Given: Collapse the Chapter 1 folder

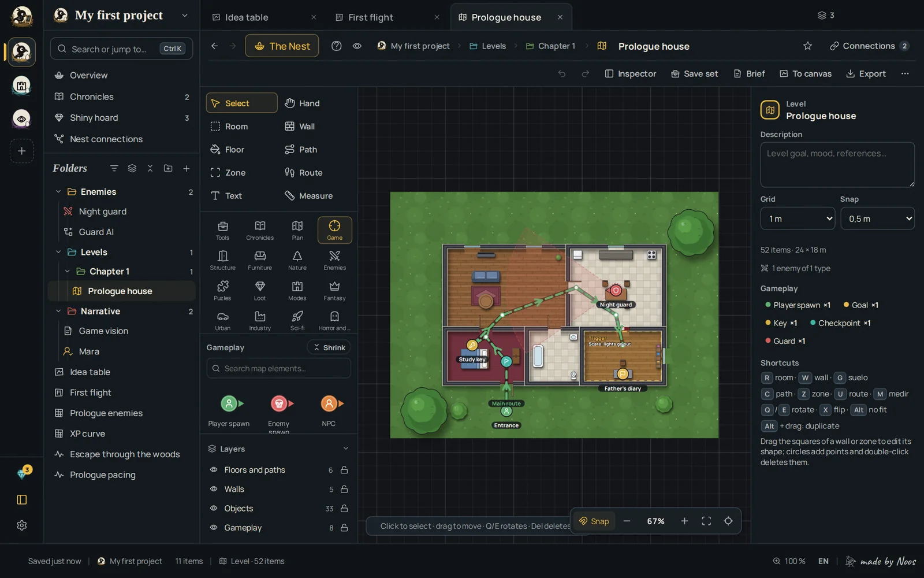Looking at the screenshot, I should click(68, 271).
